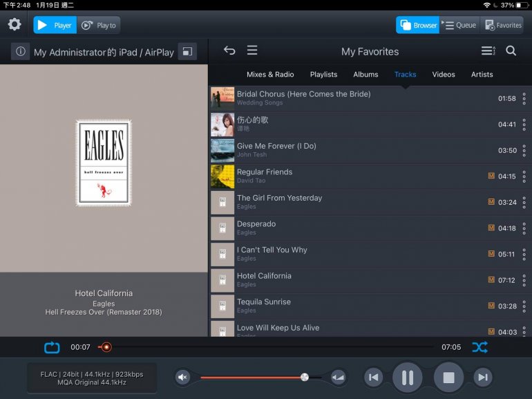Adjust the volume slider

[x=260, y=378]
